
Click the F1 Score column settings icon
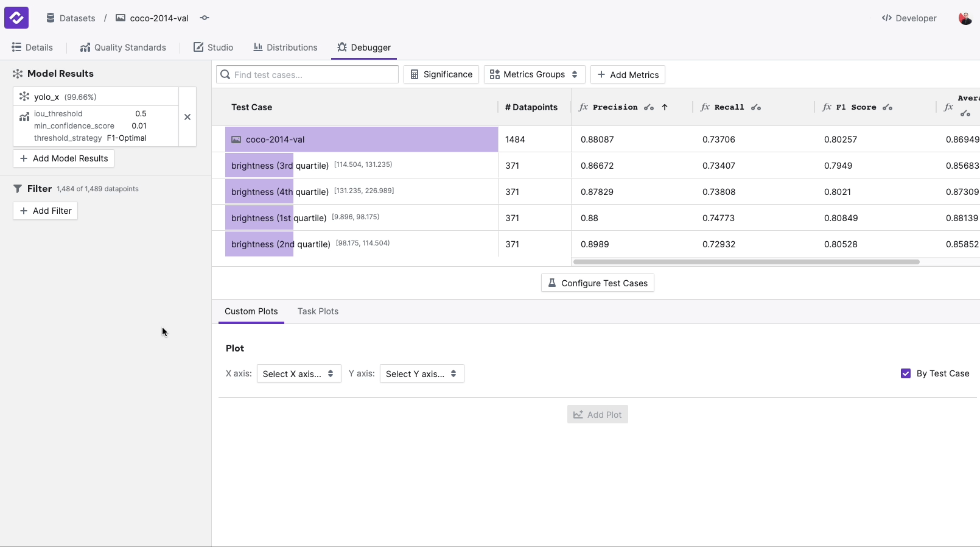pos(887,107)
